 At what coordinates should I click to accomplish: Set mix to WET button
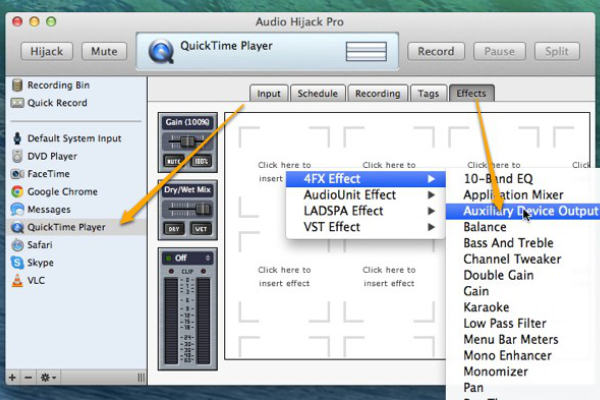(201, 229)
